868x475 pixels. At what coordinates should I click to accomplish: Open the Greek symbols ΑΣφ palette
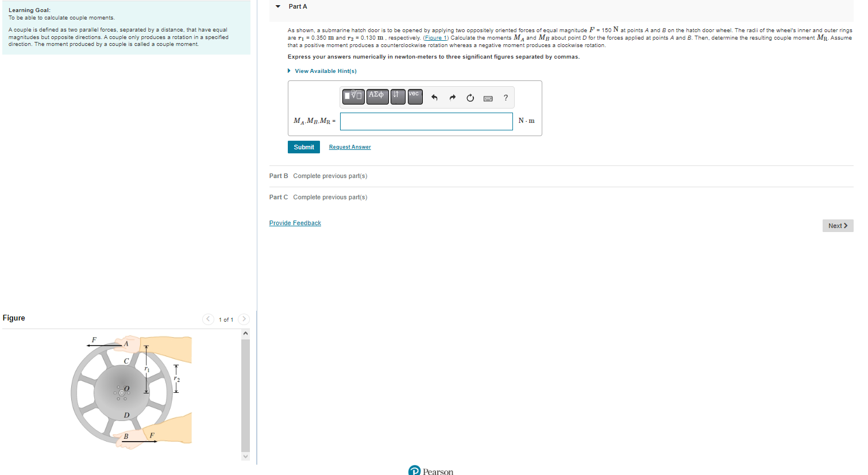pyautogui.click(x=377, y=96)
